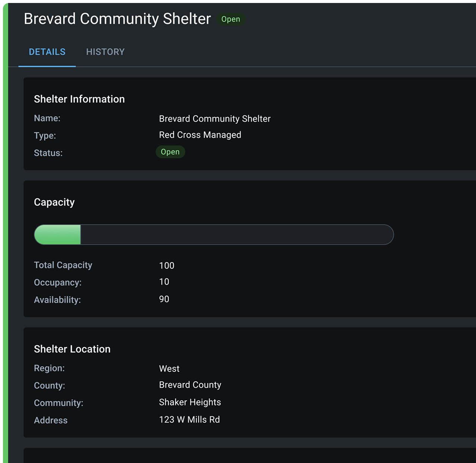Click the address 123 W Mills Rd
This screenshot has width=476, height=463.
click(x=189, y=419)
